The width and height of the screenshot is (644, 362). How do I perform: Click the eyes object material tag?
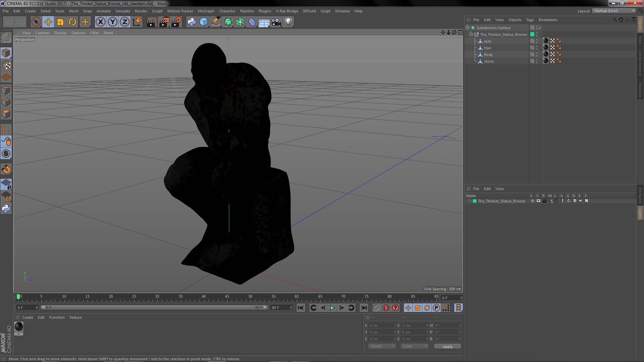546,41
